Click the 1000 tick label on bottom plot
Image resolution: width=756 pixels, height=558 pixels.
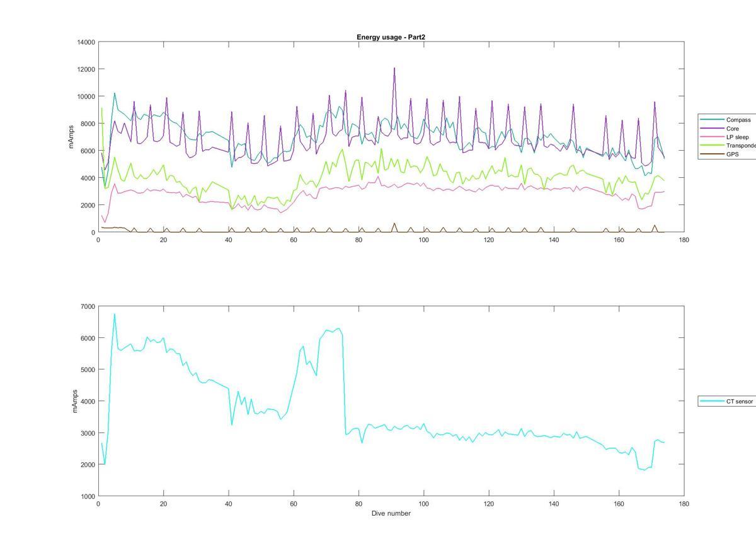tap(87, 496)
